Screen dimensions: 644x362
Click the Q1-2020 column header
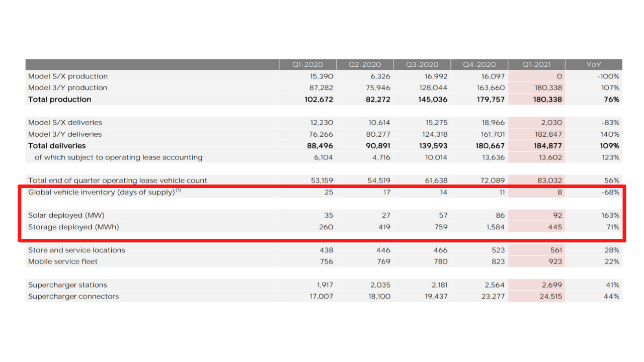click(x=307, y=64)
